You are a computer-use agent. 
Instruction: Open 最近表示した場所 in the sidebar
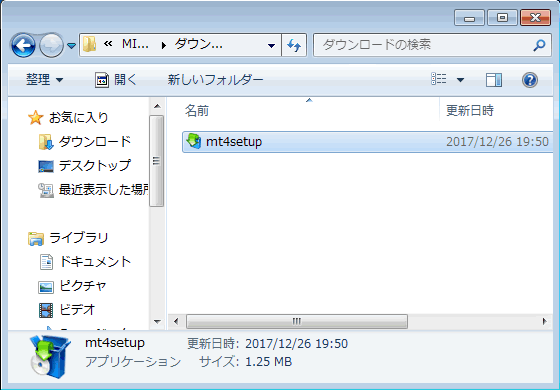click(104, 190)
